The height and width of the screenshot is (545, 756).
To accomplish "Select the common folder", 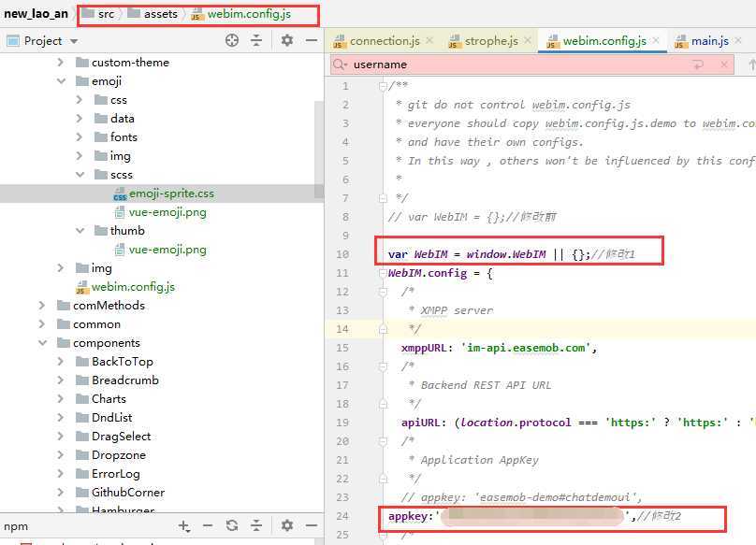I will pyautogui.click(x=96, y=324).
